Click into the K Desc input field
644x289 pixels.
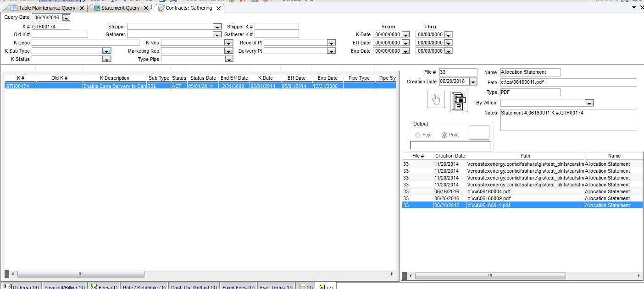coord(85,43)
